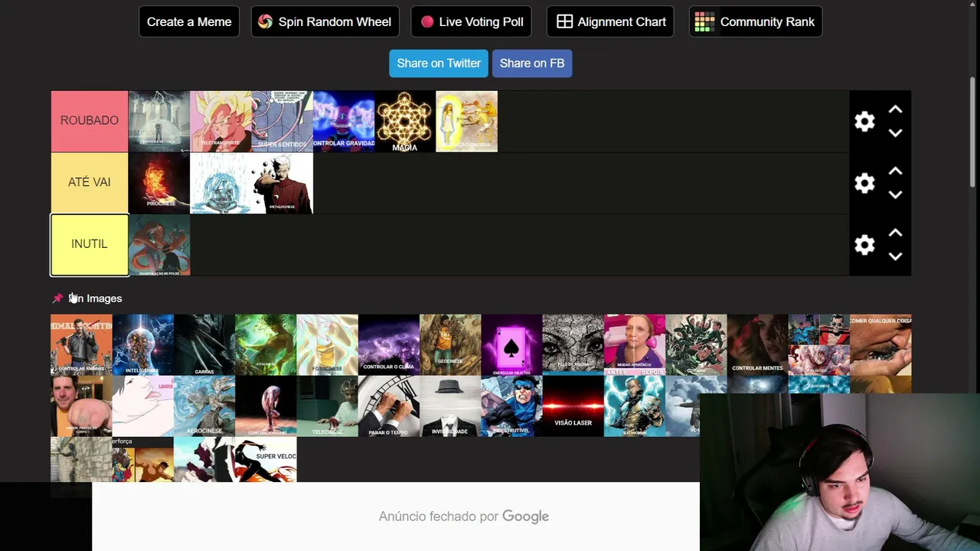Select Comer Qualquer Coisa image
This screenshot has width=980, height=551.
tap(880, 344)
